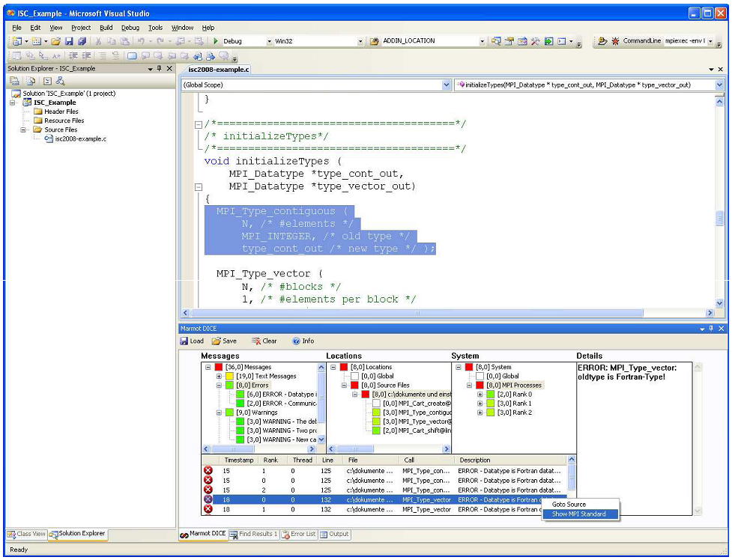732x560 pixels.
Task: Click the View Class Diagram icon in Solution Explorer
Action: coord(60,81)
